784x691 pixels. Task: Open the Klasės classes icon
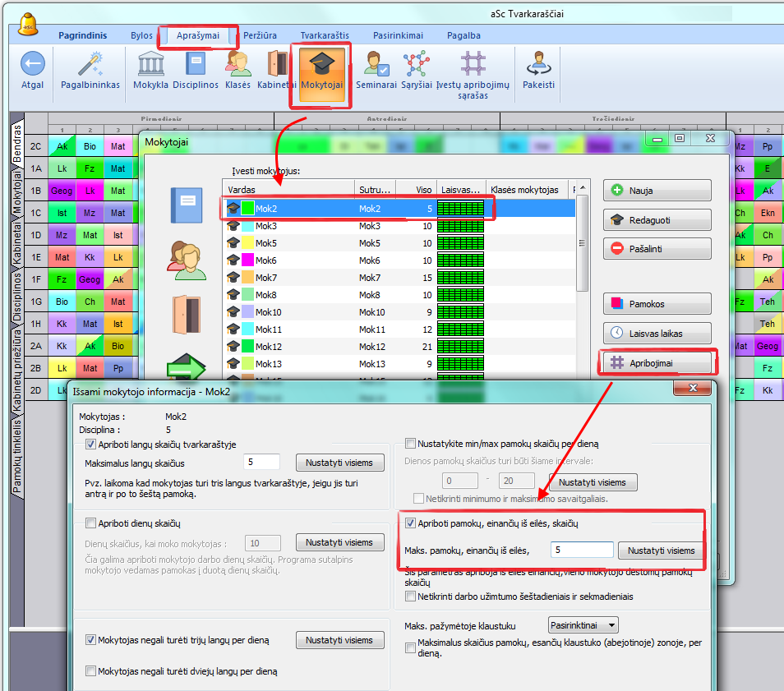(238, 65)
